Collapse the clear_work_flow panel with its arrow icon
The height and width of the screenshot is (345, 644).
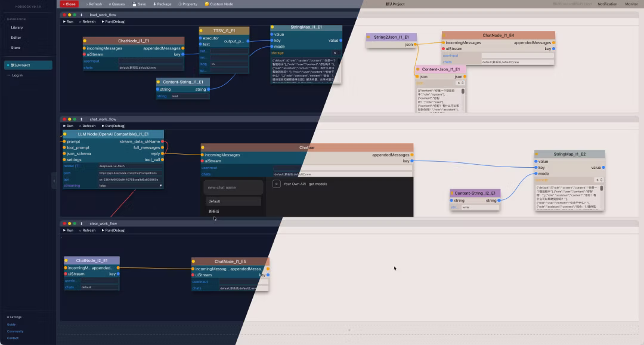pyautogui.click(x=81, y=224)
